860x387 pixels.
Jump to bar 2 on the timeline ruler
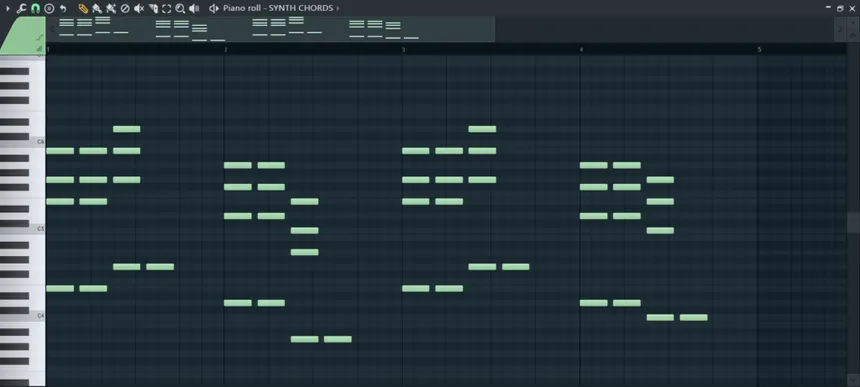(225, 50)
